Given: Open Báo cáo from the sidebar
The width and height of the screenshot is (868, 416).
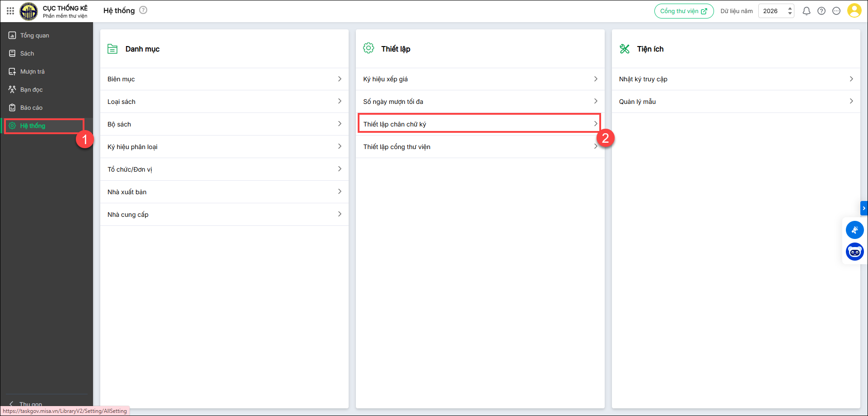Looking at the screenshot, I should pos(32,108).
